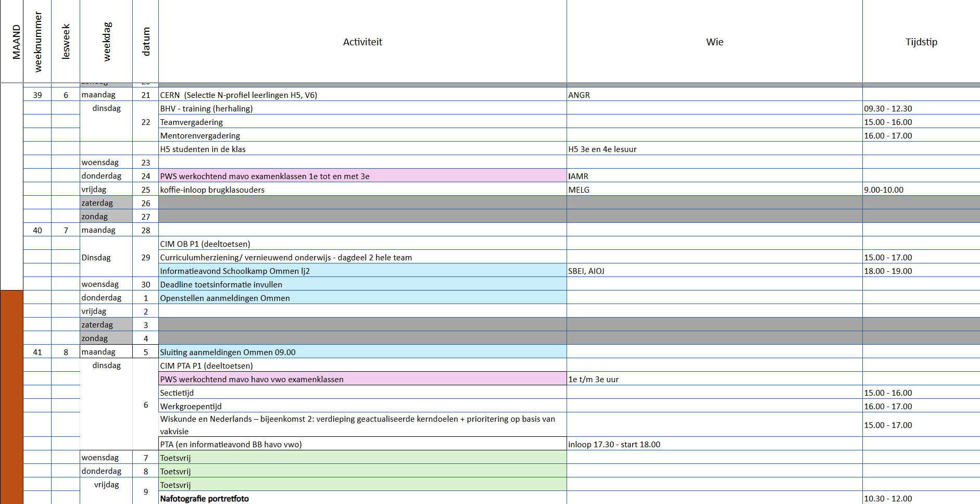Select the pink PWS werkochtend mavo examenklassen 1e tot en met 3e cell
Screen dimensions: 980x504
point(362,175)
